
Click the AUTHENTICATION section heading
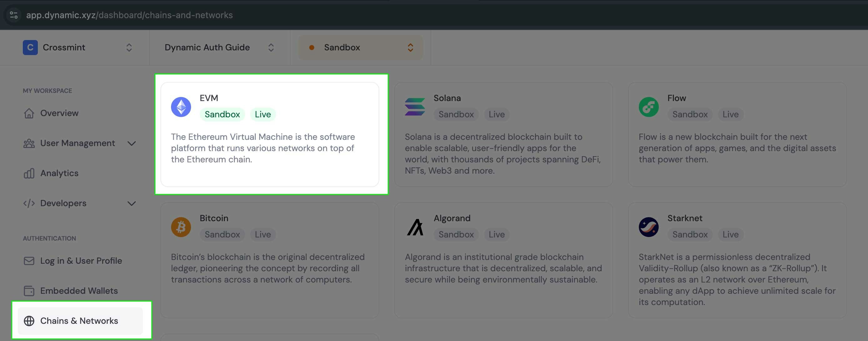click(x=49, y=238)
